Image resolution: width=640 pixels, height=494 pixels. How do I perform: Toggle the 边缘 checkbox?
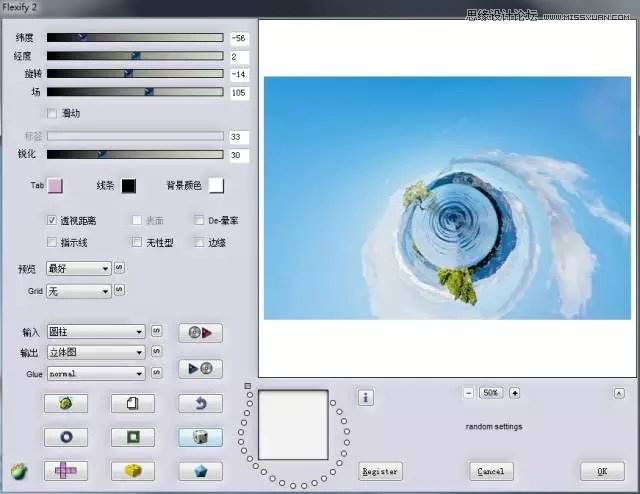click(199, 243)
